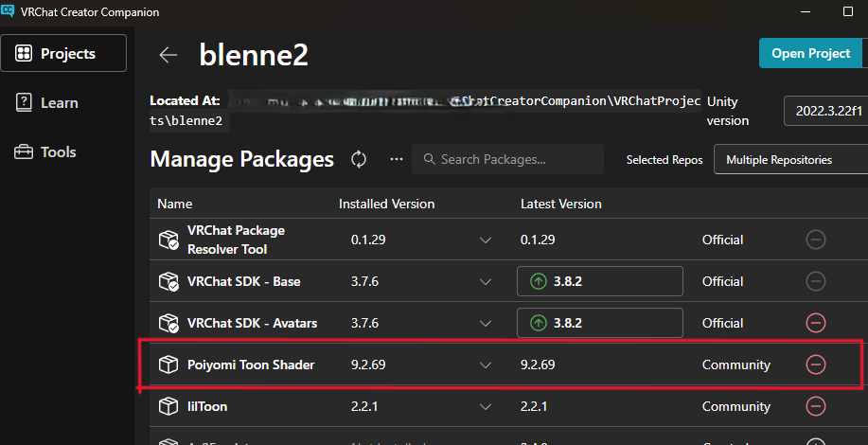
Task: Click the Open Project button
Action: (x=810, y=53)
